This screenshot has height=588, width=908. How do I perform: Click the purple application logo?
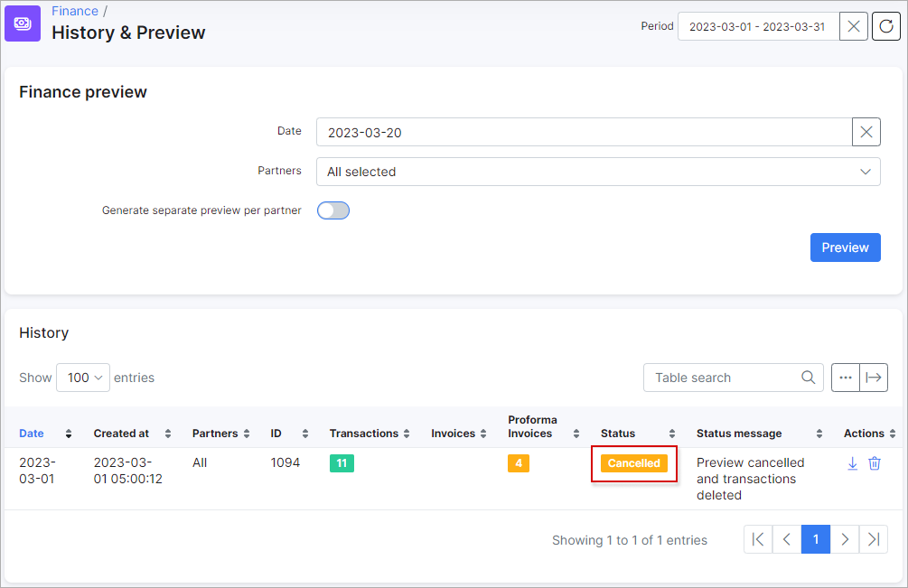pyautogui.click(x=23, y=23)
